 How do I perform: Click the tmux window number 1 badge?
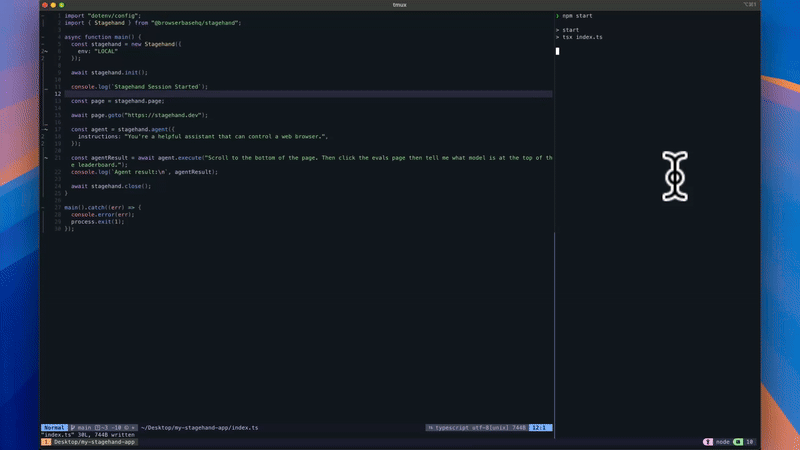pyautogui.click(x=46, y=442)
